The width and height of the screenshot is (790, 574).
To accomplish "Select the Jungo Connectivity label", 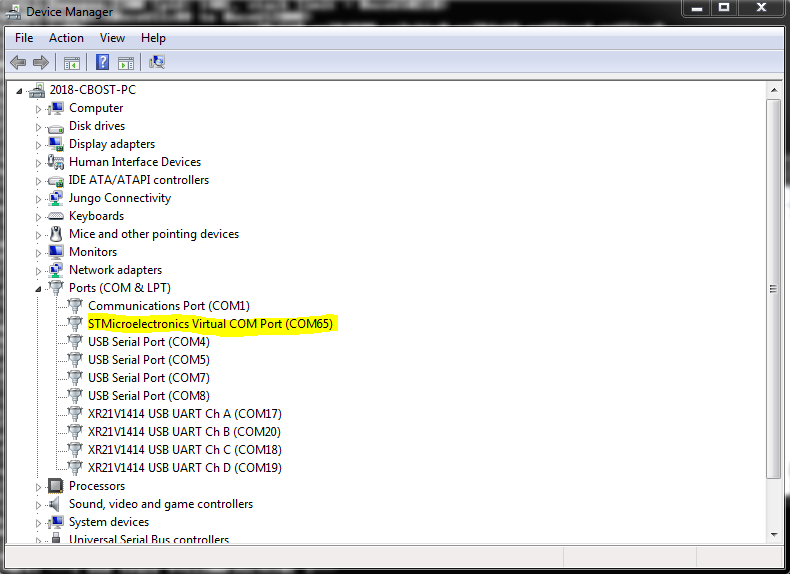I will (x=120, y=198).
